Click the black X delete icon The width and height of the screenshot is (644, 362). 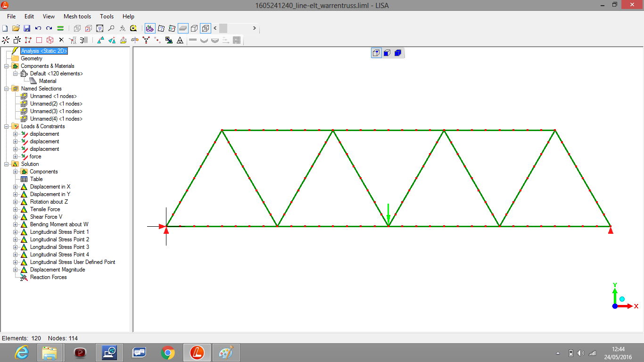point(61,41)
